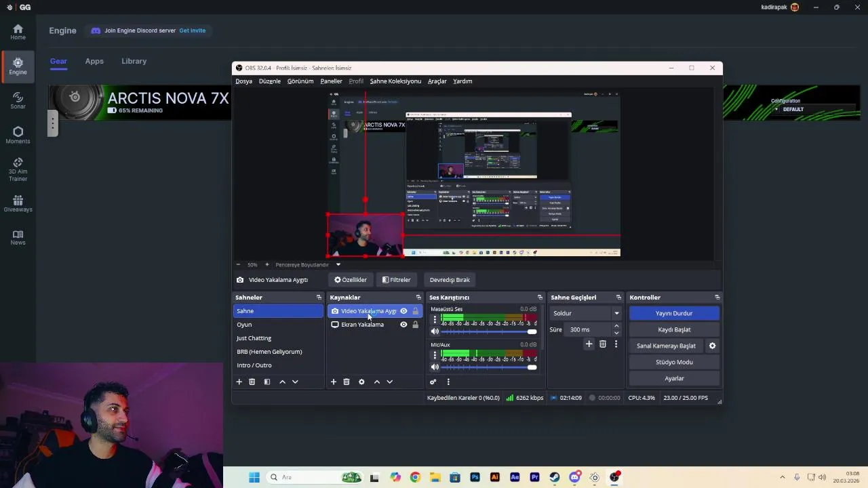Open Ayarlar in the Kontroller panel
Viewport: 868px width, 488px height.
click(674, 378)
